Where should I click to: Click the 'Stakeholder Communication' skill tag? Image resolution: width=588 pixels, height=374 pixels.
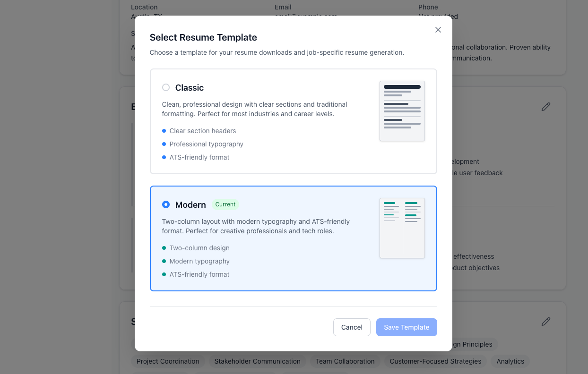pyautogui.click(x=258, y=361)
